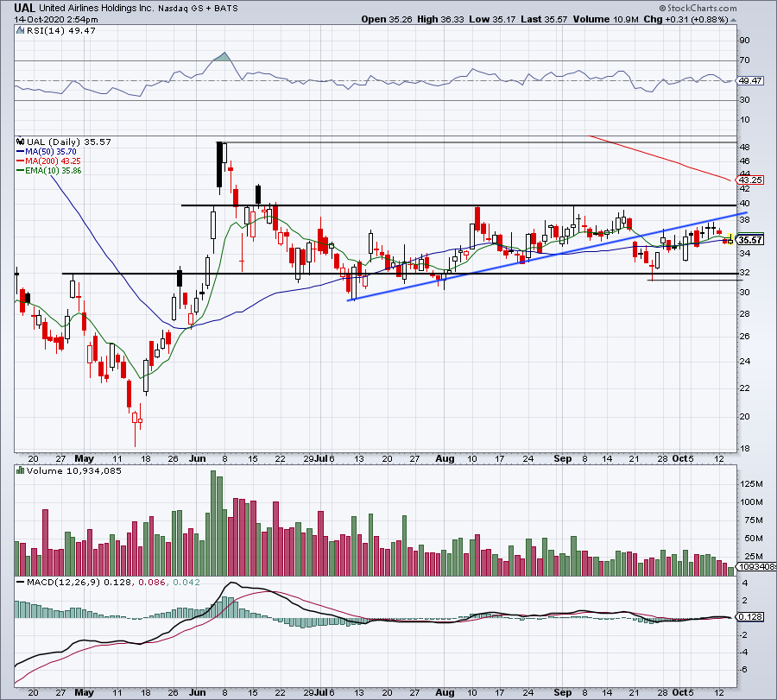Image resolution: width=777 pixels, height=700 pixels.
Task: Click the 35.57 last-price tag on right axis
Action: tap(750, 240)
